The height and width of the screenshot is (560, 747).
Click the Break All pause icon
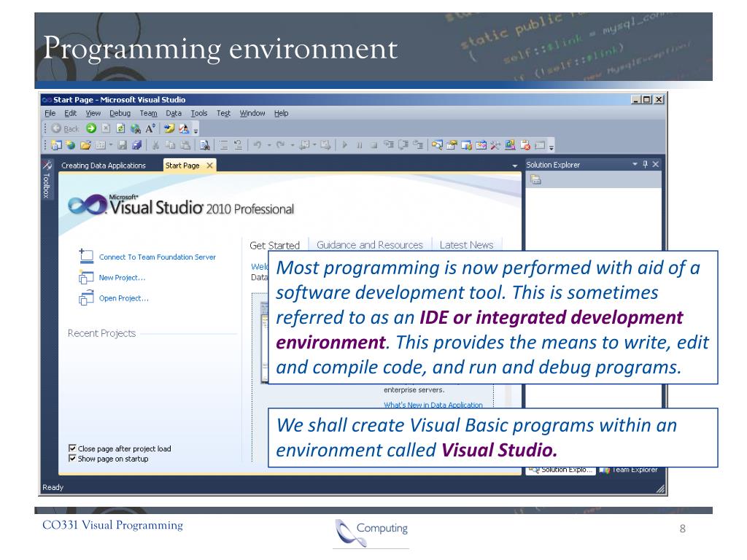(x=360, y=145)
